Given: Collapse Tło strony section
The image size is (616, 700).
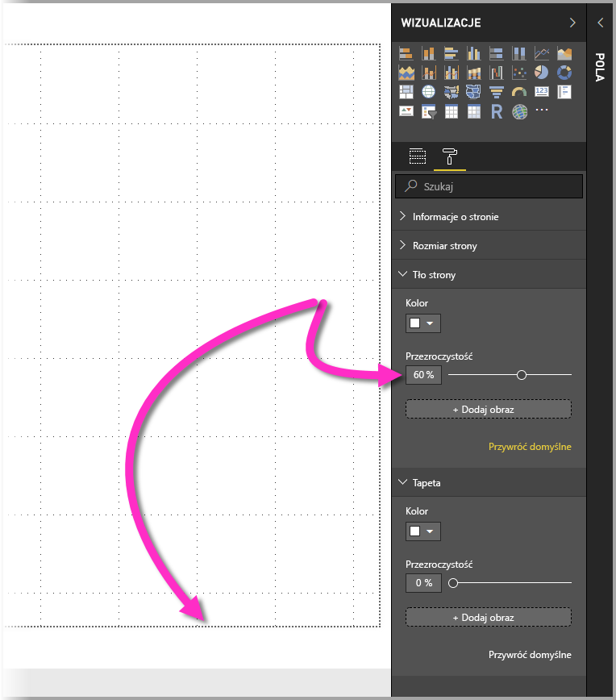Looking at the screenshot, I should [x=489, y=274].
